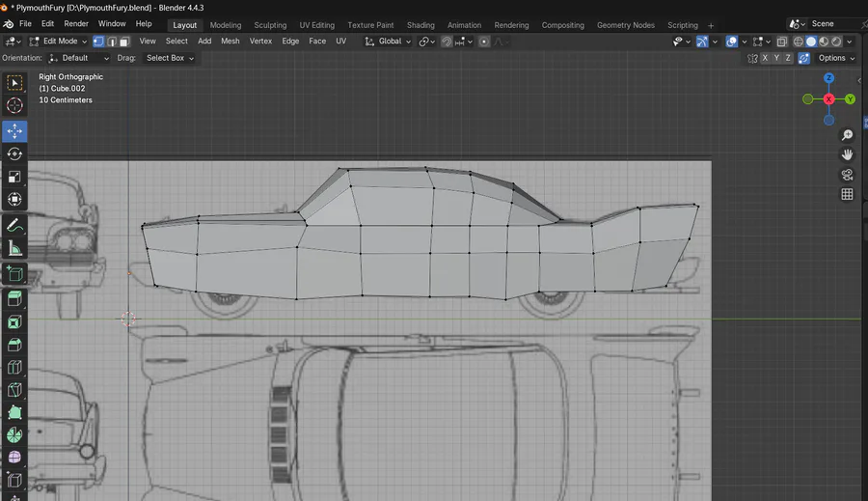Open the overlays options dropdown arrow
The width and height of the screenshot is (868, 501).
(744, 42)
